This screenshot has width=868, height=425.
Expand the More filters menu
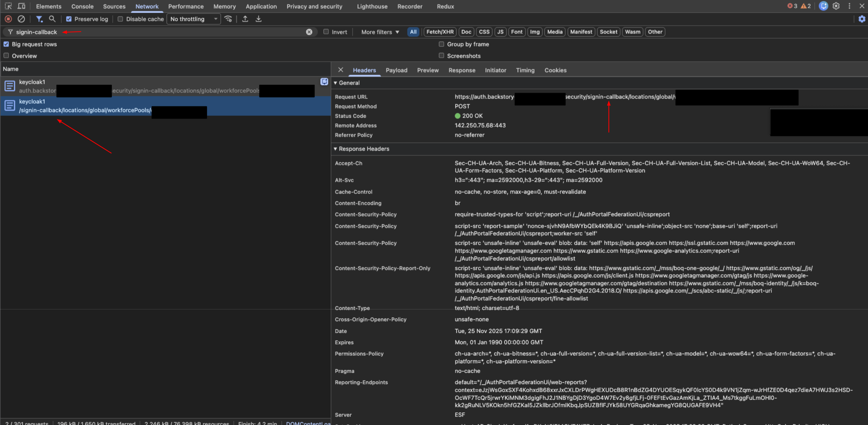tap(380, 32)
